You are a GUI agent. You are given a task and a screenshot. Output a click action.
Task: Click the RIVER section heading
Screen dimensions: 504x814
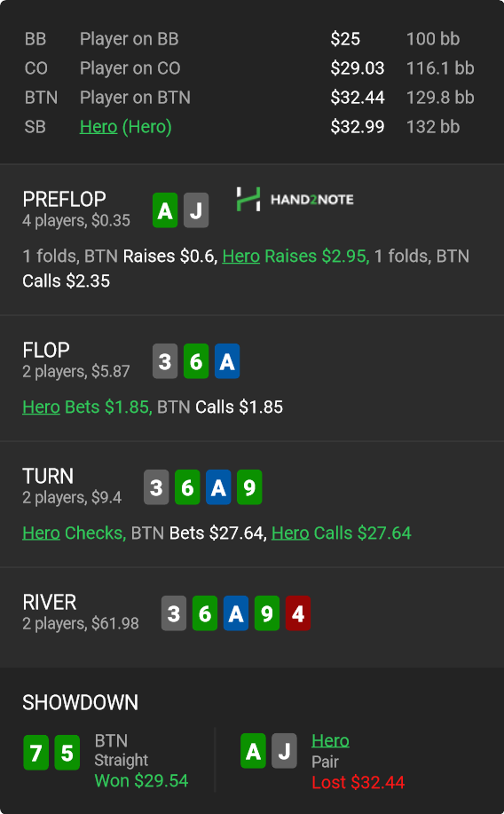pos(50,602)
